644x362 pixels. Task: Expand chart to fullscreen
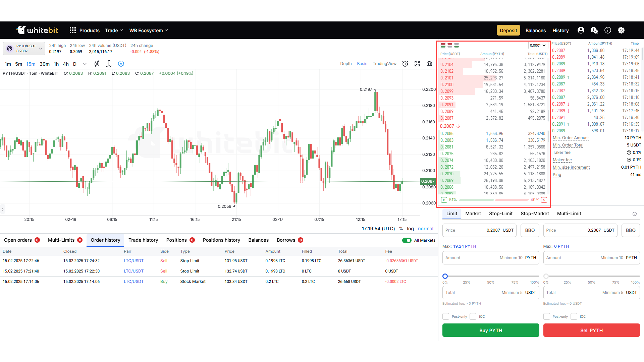point(417,64)
